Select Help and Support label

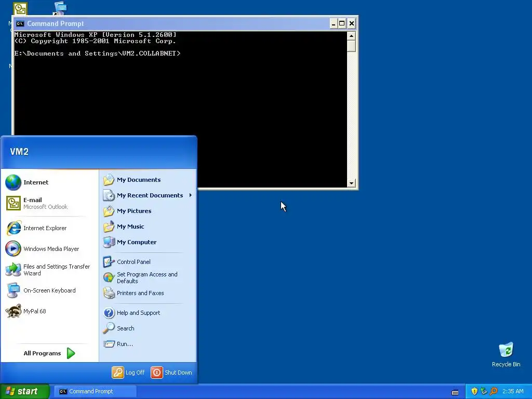138,313
